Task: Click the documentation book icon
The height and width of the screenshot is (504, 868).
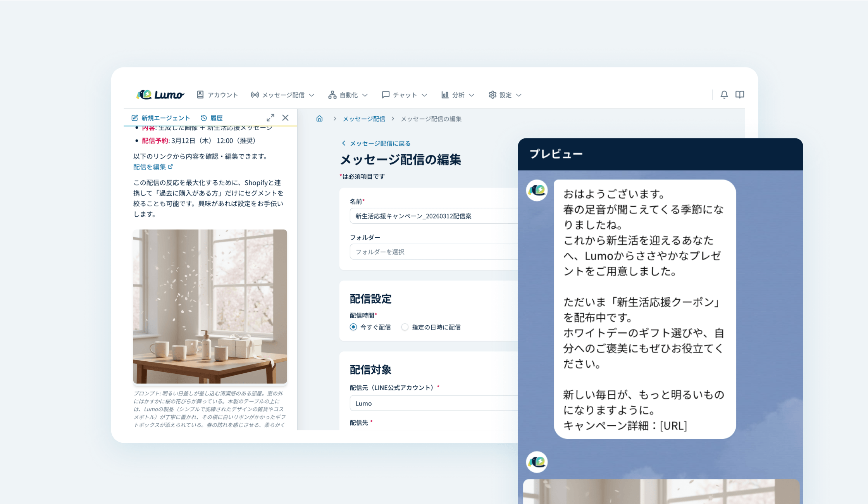Action: [x=740, y=95]
